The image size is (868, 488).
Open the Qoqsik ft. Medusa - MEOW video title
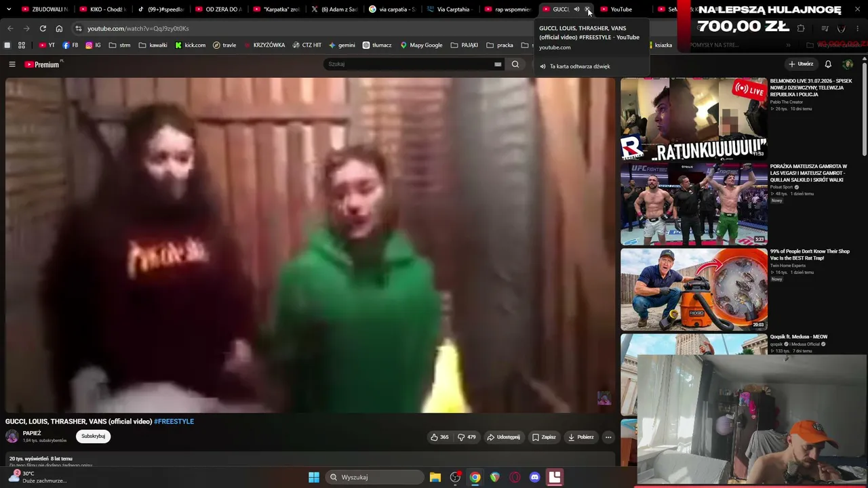799,337
